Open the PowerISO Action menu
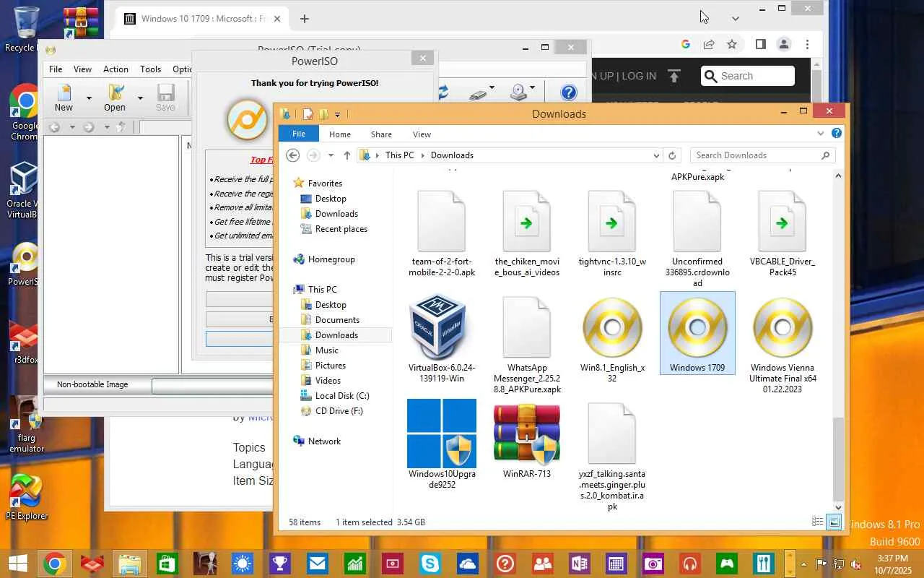Screen dimensions: 924x578 pos(115,69)
